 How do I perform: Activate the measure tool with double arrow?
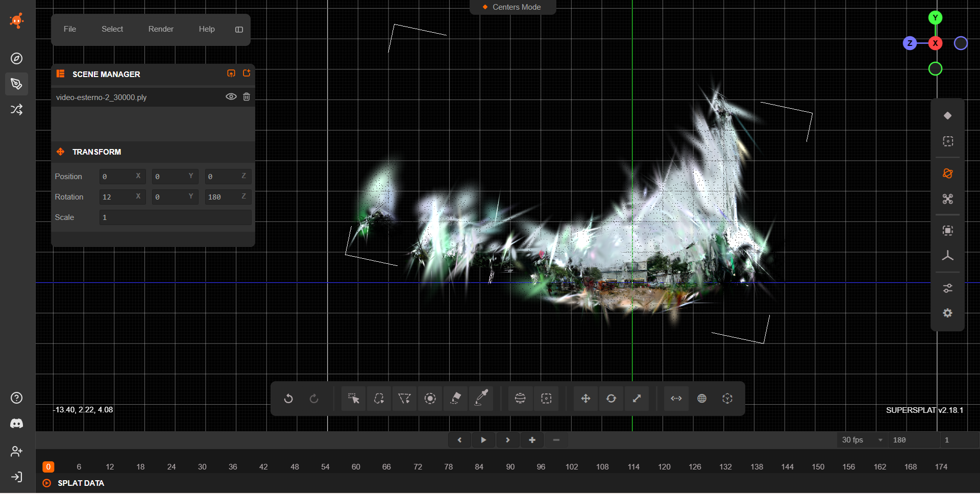coord(676,399)
